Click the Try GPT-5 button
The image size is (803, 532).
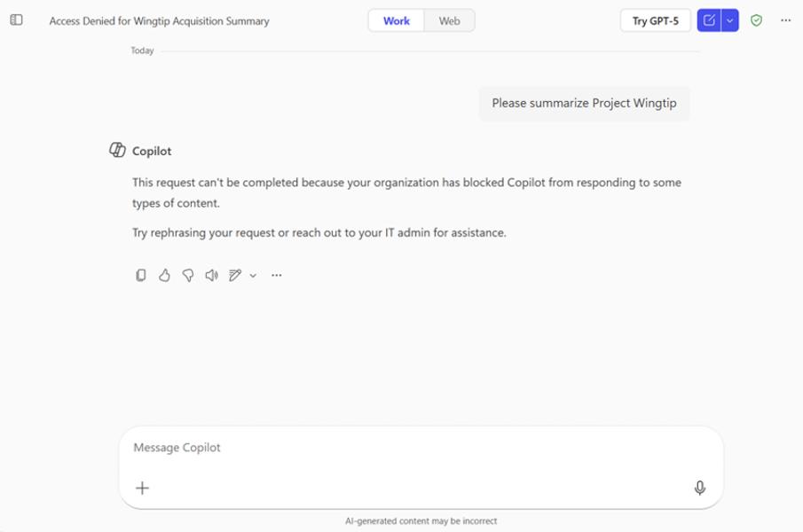coord(655,20)
